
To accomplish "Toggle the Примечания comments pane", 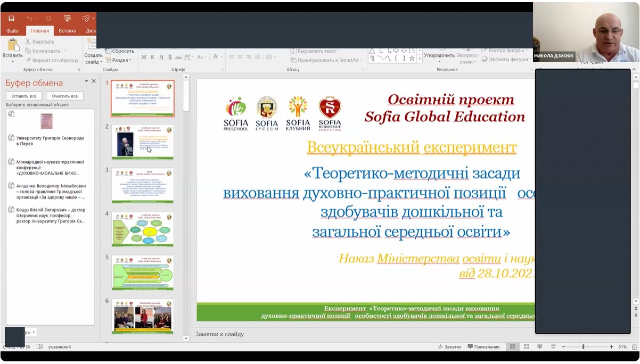I will click(483, 346).
